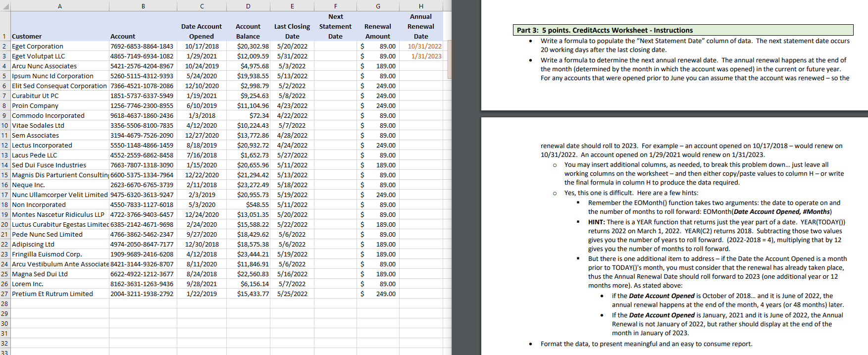
Task: Click the Part 3 CreditAccts instructions heading
Action: tap(683, 30)
